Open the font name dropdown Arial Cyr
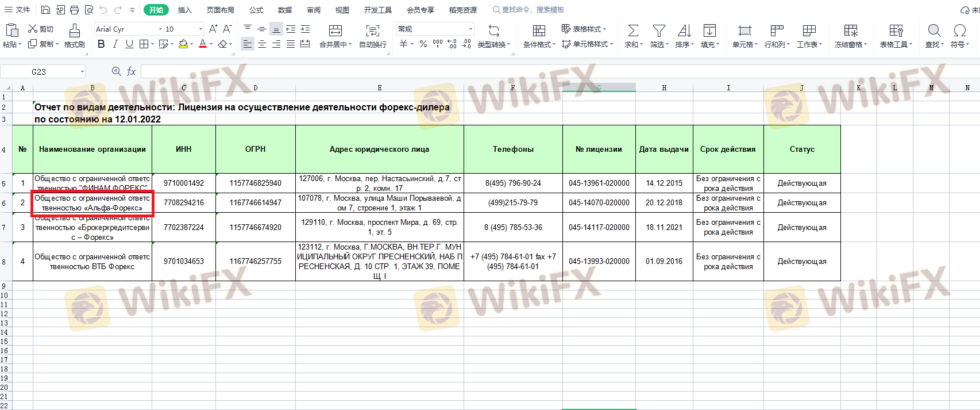 [160, 29]
